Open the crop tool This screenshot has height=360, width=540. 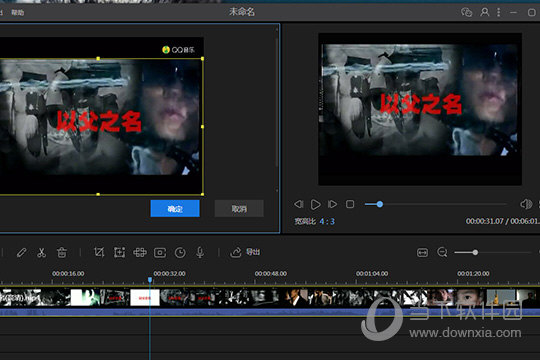(x=99, y=253)
